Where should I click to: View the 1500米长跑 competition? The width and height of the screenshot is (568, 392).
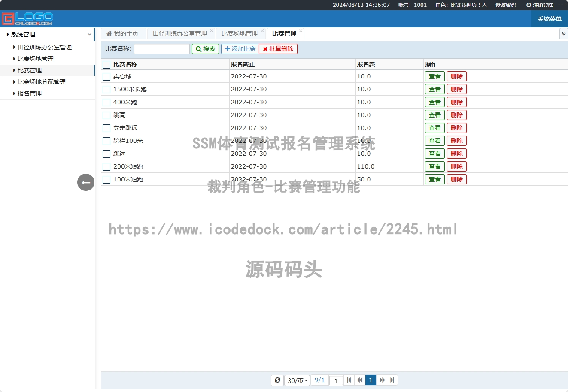(435, 89)
